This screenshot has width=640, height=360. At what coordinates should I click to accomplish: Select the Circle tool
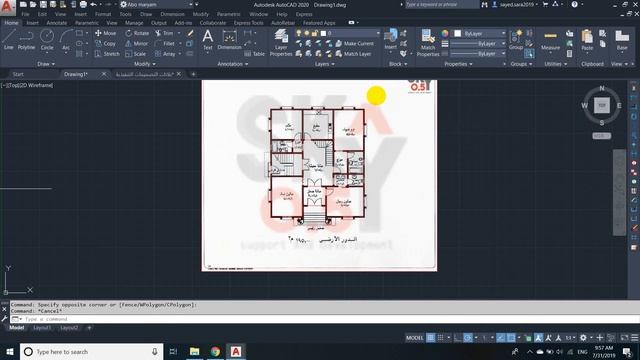coord(47,40)
